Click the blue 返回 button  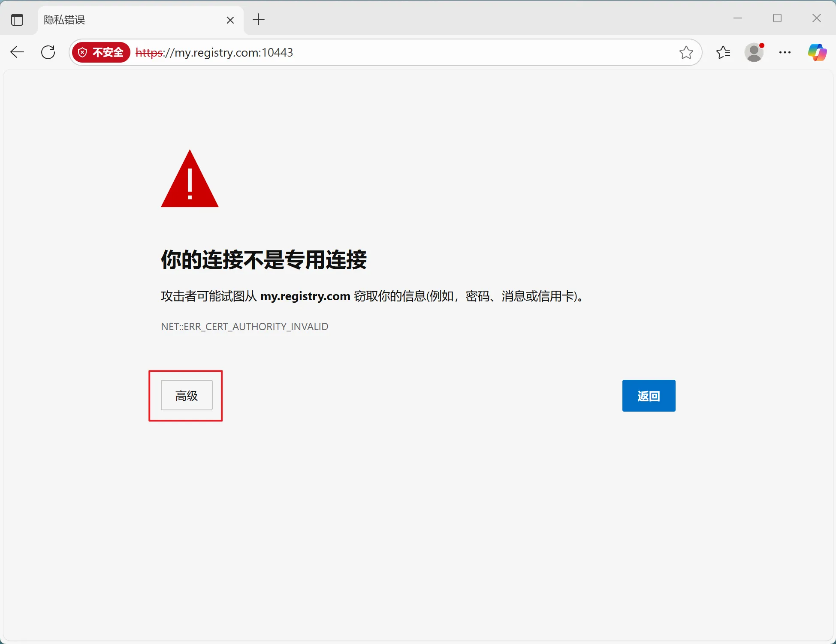pyautogui.click(x=649, y=396)
